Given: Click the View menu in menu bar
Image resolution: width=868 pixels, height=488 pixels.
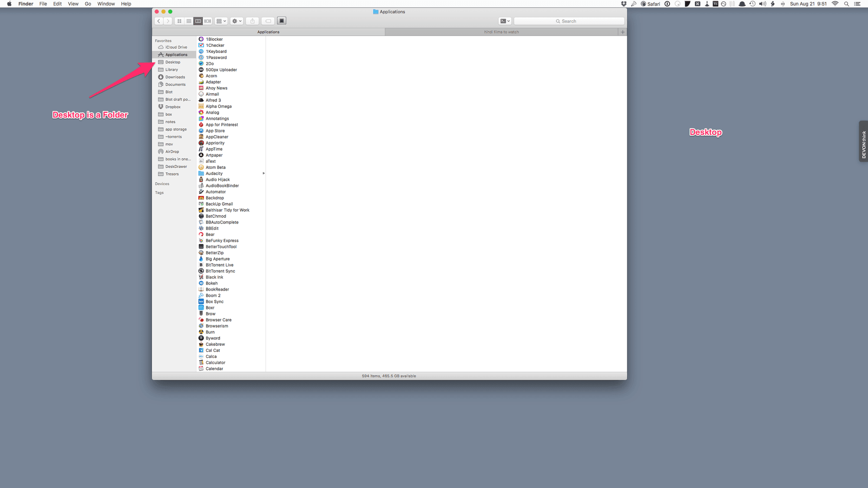Looking at the screenshot, I should point(73,4).
